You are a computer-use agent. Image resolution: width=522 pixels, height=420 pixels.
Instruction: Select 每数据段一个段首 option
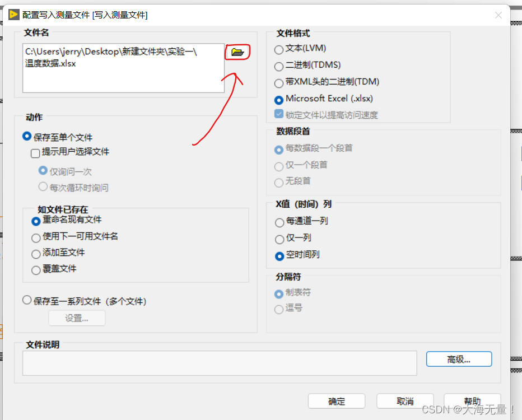click(279, 150)
